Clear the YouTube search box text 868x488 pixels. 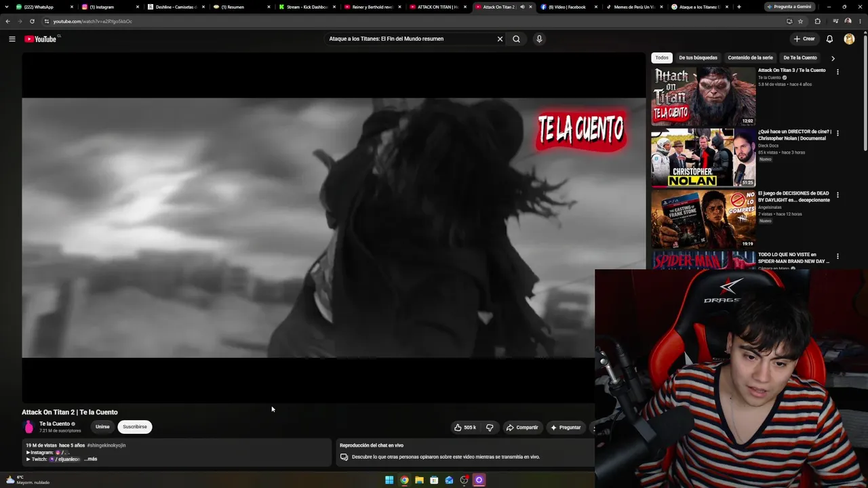coord(500,39)
